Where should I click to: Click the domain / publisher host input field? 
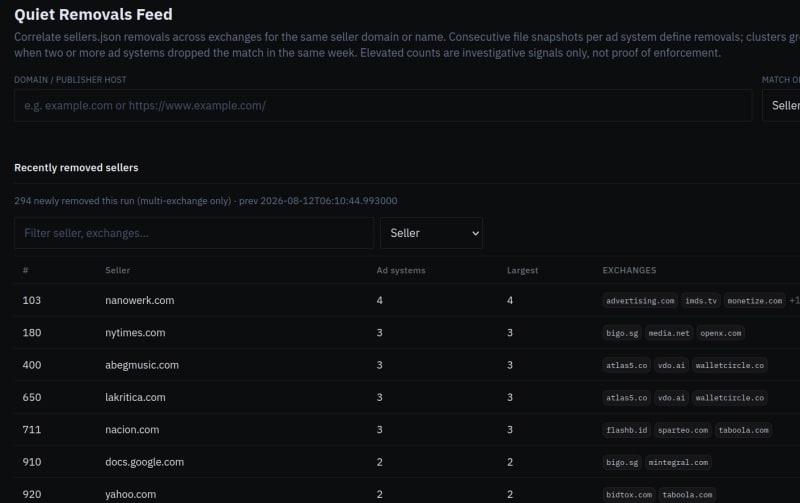click(x=383, y=106)
